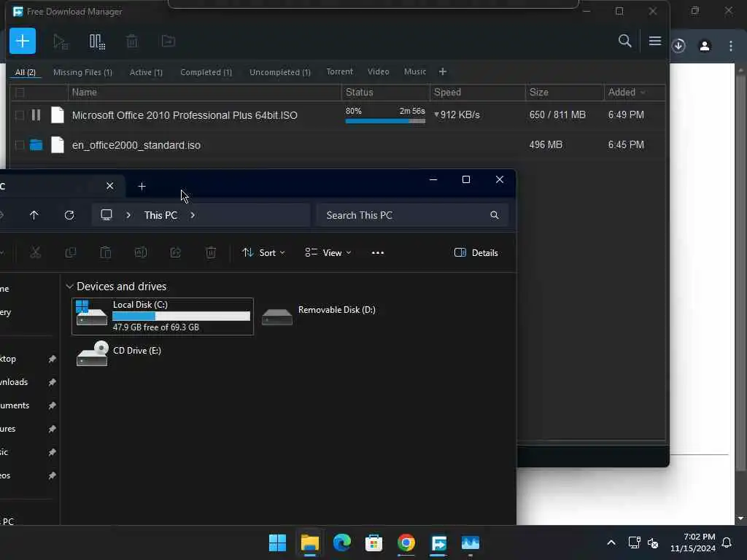Delete selected download using the trash icon in FDM
This screenshot has height=560, width=747.
click(132, 42)
